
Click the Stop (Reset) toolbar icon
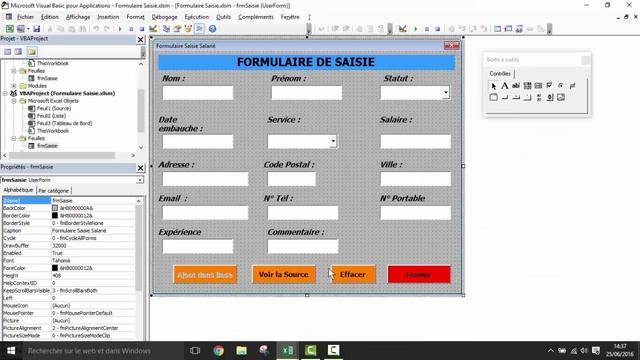pyautogui.click(x=142, y=29)
